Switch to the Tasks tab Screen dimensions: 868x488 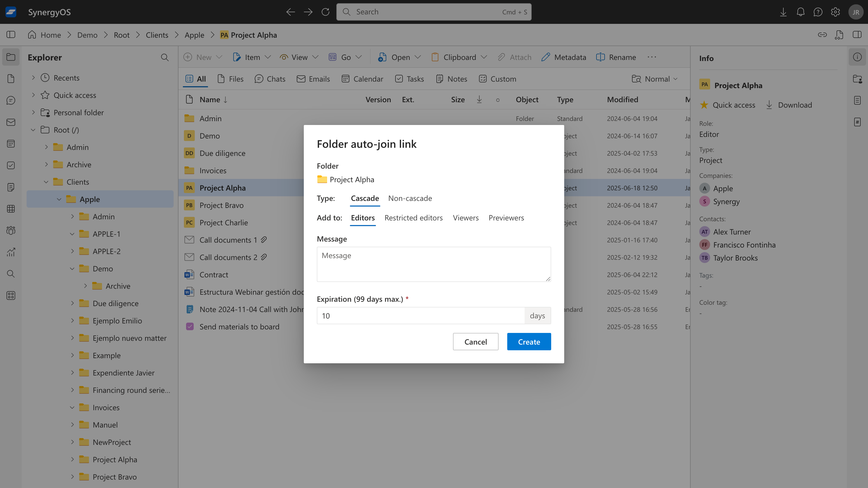point(410,79)
